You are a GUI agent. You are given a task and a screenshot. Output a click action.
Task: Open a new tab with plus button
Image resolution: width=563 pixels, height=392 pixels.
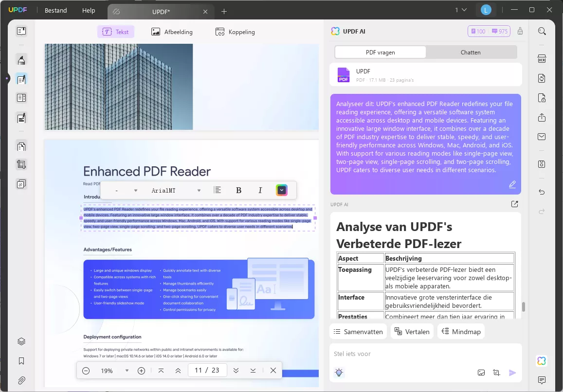[224, 12]
